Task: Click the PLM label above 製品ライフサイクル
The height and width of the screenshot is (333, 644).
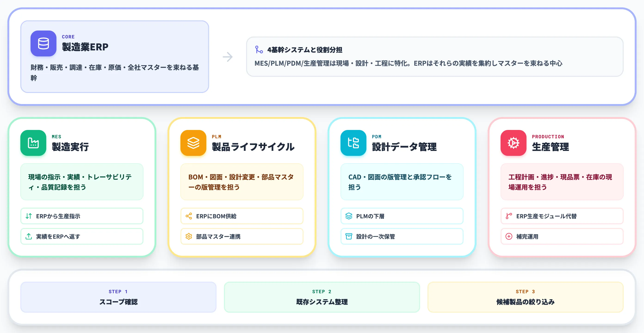Action: click(217, 137)
